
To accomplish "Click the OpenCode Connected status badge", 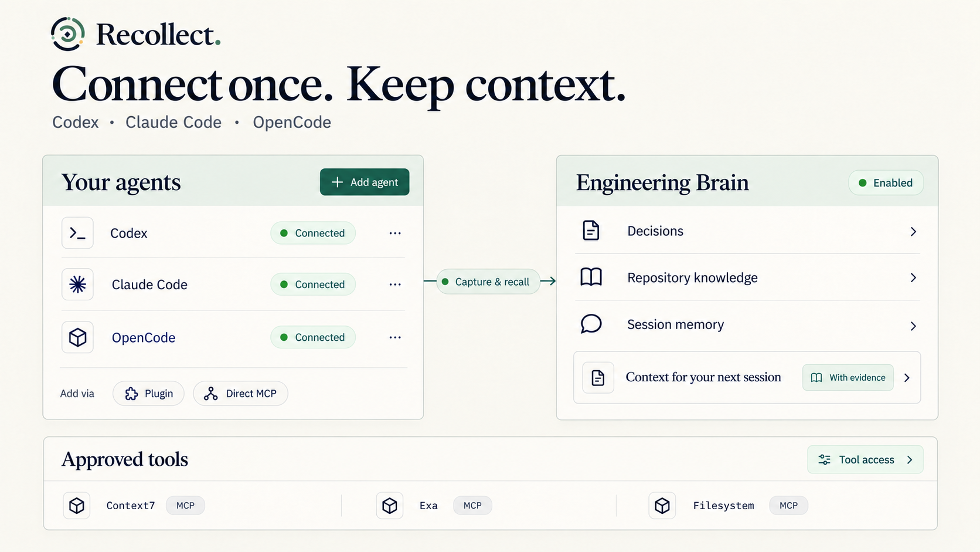I will pos(313,337).
